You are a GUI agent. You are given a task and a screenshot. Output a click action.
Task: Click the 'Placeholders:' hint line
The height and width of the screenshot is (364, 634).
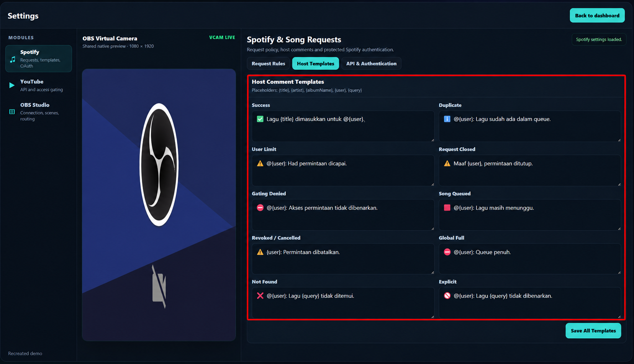pos(306,90)
